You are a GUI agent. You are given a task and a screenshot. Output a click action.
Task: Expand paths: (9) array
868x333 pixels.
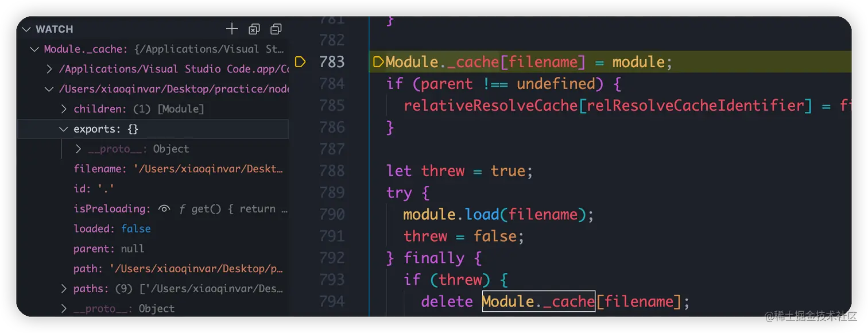(64, 289)
